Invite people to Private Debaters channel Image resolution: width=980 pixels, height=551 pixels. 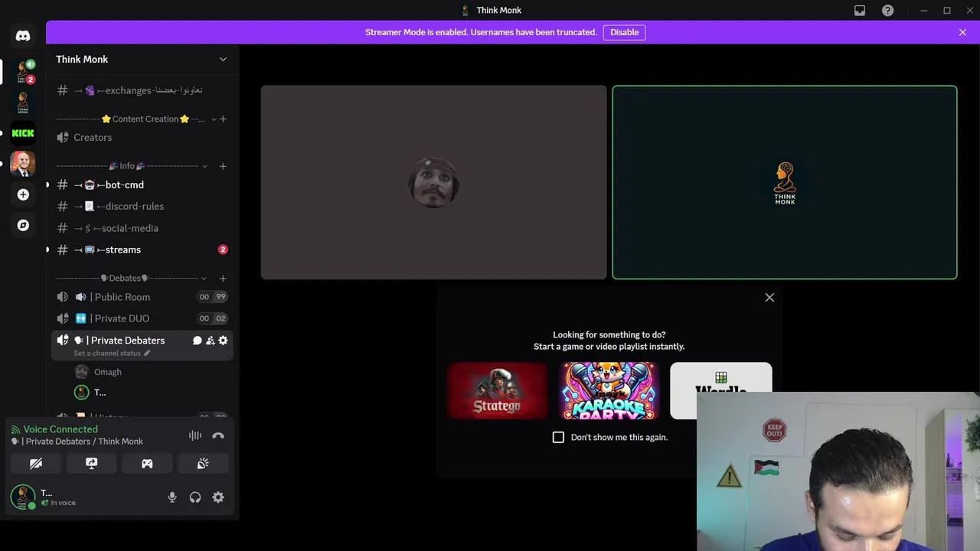point(210,341)
